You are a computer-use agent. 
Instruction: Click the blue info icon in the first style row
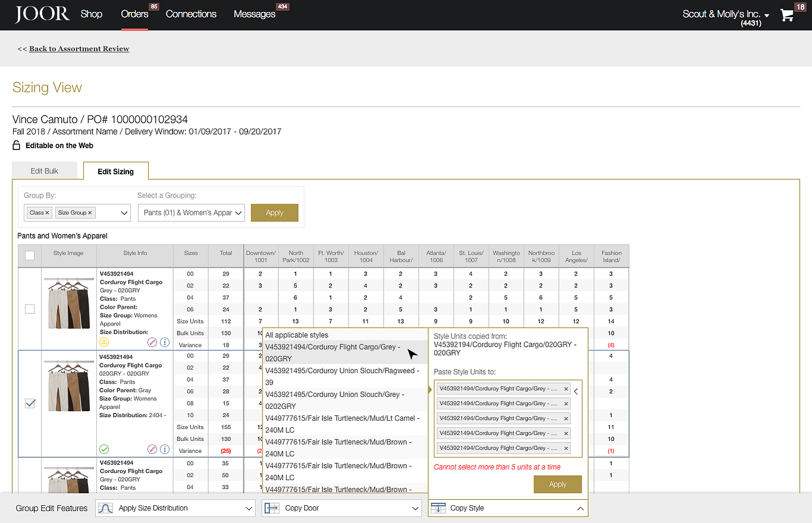[x=165, y=342]
